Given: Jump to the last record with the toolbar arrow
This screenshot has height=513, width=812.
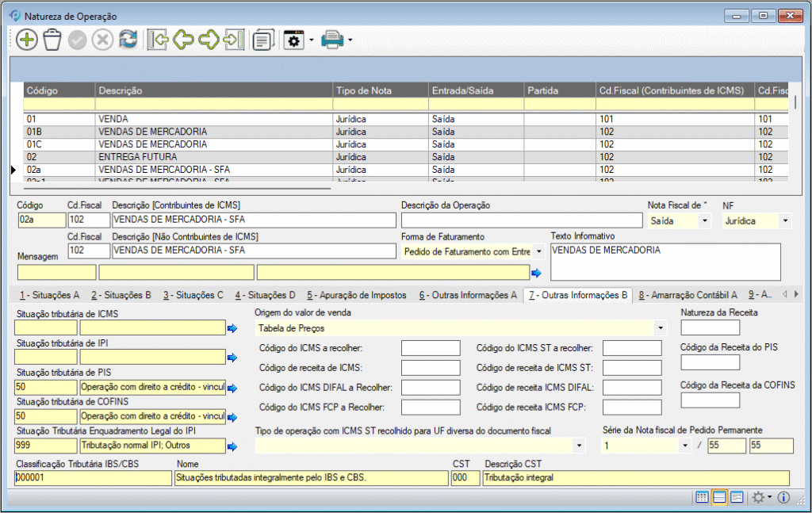Looking at the screenshot, I should point(233,40).
